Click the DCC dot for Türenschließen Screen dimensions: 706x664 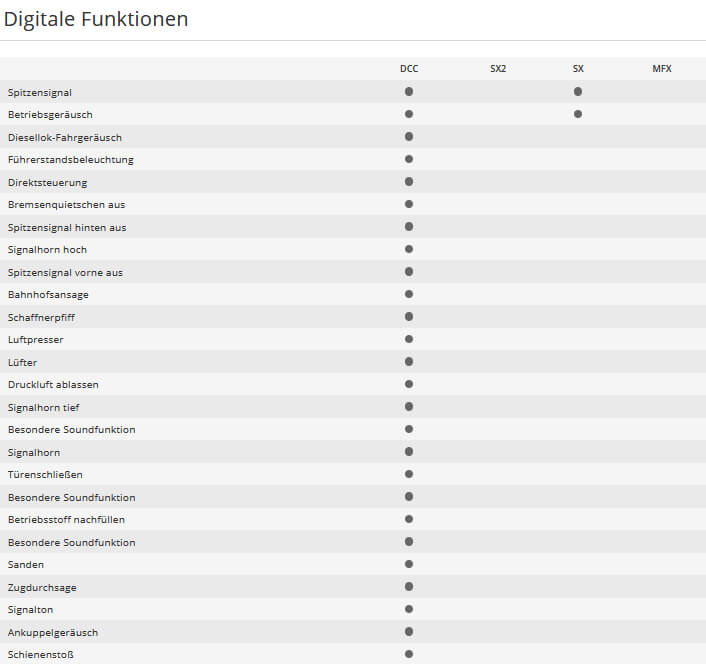pyautogui.click(x=409, y=474)
